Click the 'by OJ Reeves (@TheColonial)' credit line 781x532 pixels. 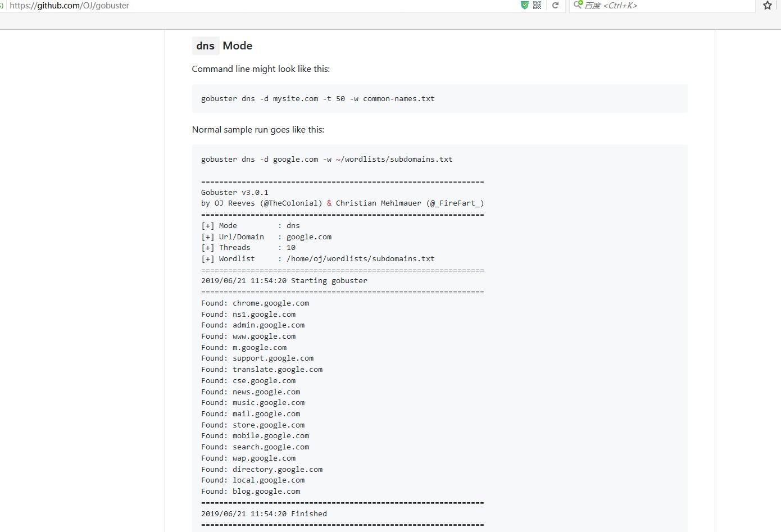[343, 203]
